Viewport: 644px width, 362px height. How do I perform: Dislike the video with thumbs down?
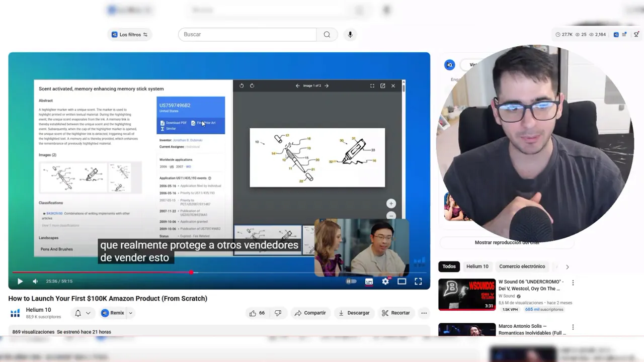(x=278, y=313)
